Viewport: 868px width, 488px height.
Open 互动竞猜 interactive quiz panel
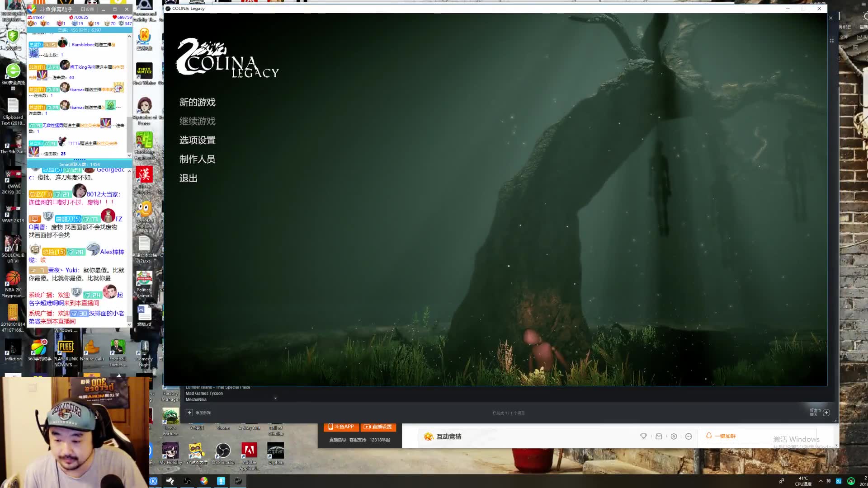[x=443, y=436]
